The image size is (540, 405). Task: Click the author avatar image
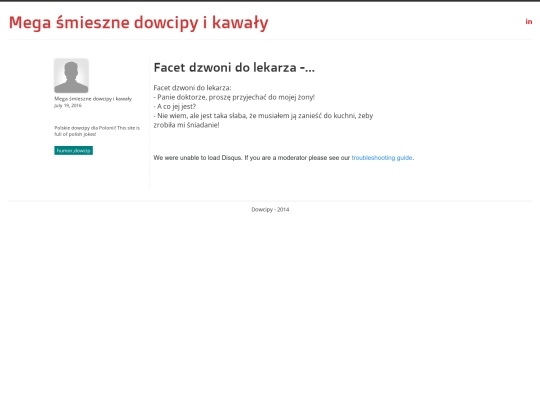tap(71, 76)
